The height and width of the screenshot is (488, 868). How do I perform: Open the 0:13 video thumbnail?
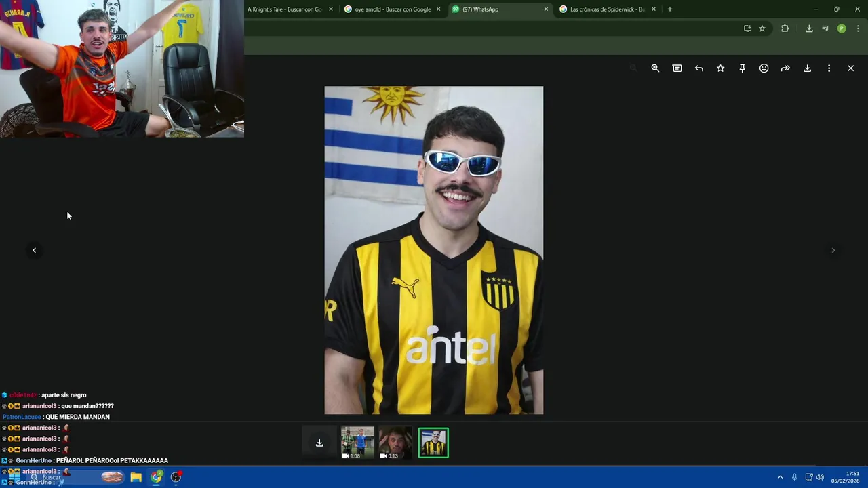coord(395,443)
